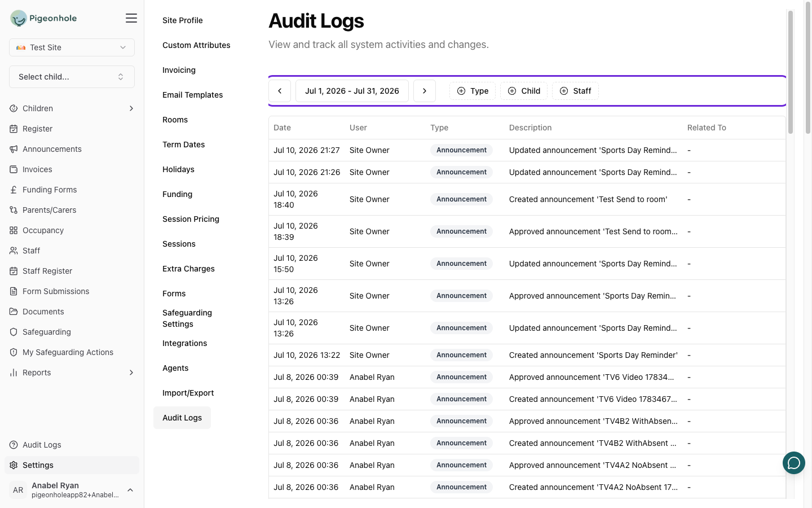
Task: Click the plus icon in Type filter
Action: [461, 91]
